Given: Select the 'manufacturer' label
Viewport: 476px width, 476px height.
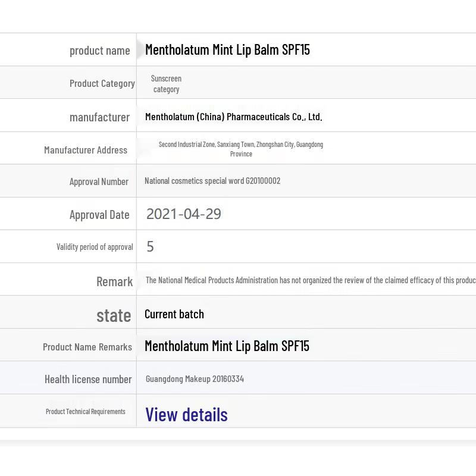Looking at the screenshot, I should click(99, 117).
